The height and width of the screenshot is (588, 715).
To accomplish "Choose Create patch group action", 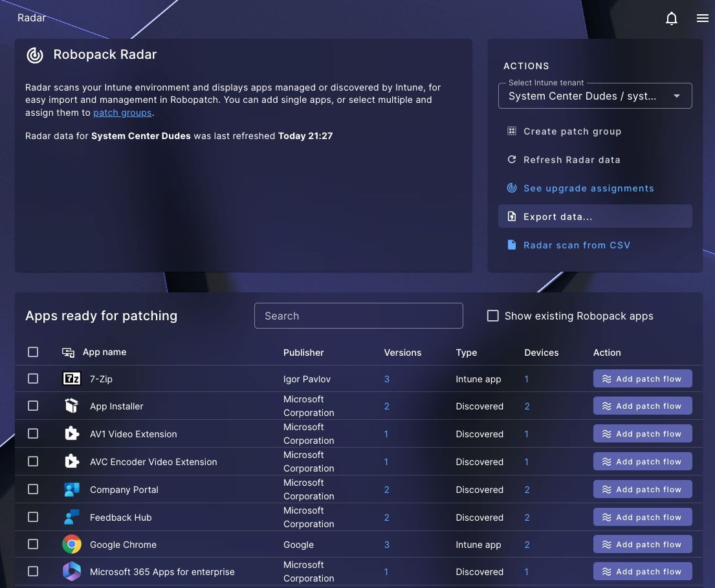I will (x=595, y=131).
